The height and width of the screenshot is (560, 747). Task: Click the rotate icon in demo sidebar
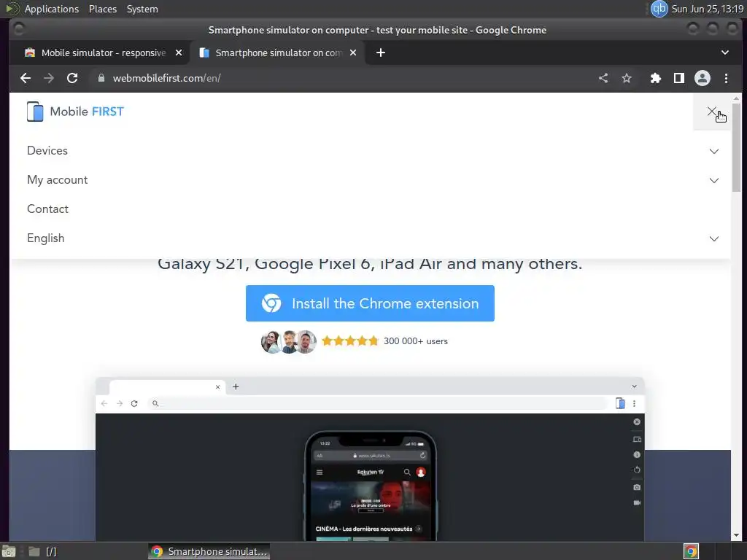point(637,470)
